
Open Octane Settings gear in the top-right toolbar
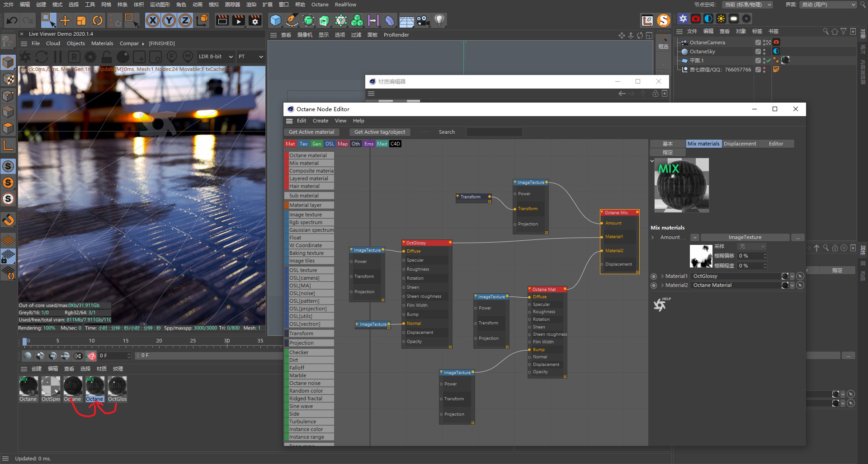[746, 19]
